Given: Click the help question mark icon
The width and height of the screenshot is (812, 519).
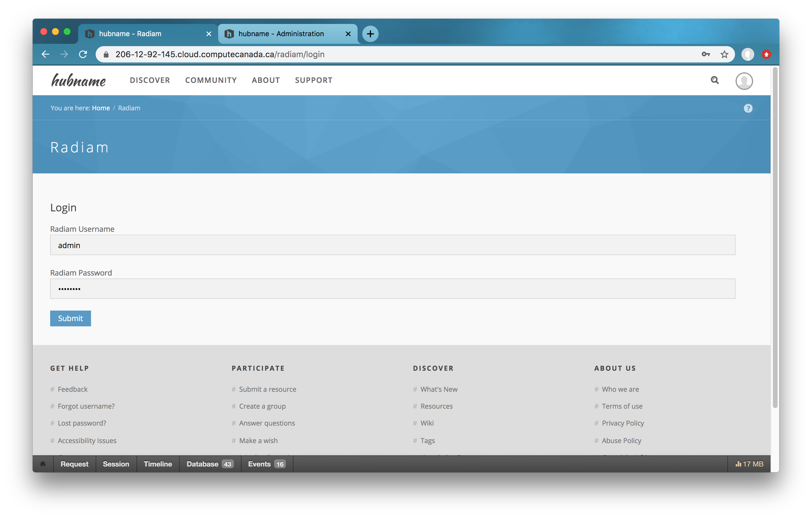Looking at the screenshot, I should [x=748, y=108].
